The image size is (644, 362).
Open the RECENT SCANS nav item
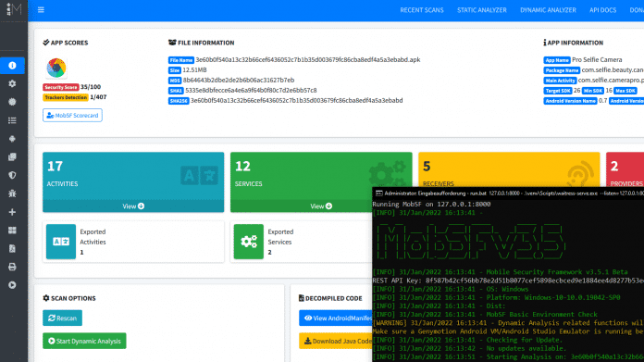tap(422, 10)
